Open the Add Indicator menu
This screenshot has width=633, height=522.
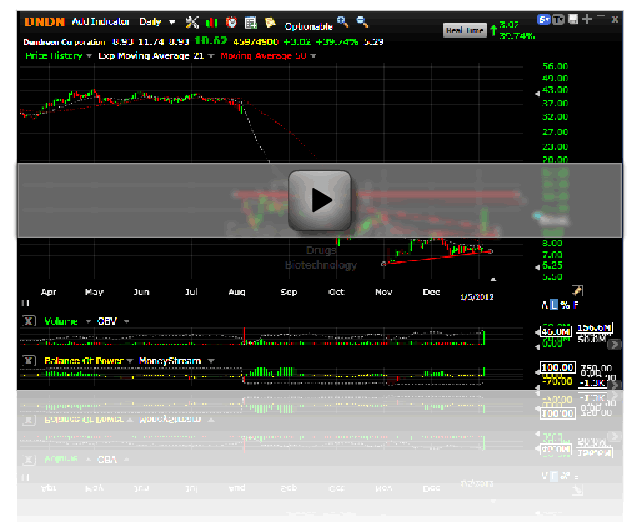(95, 21)
